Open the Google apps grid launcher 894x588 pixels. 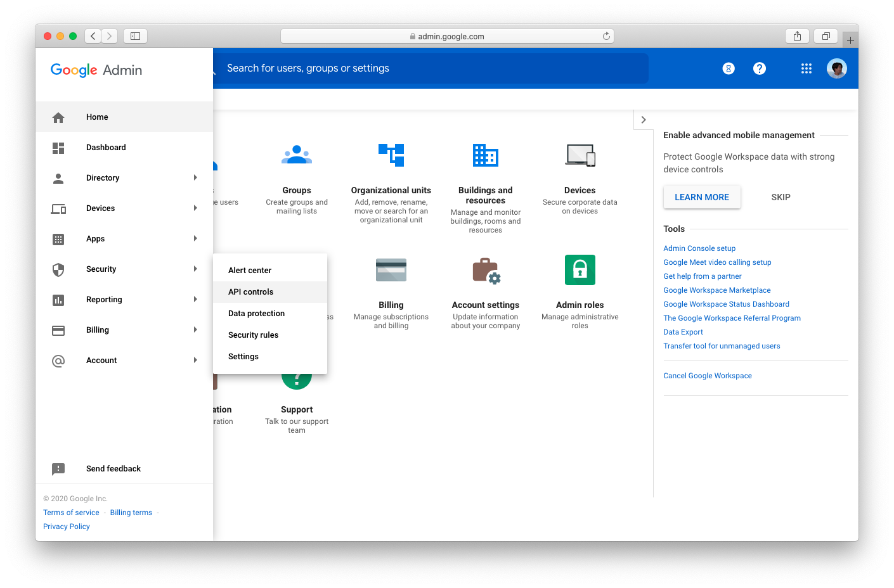coord(807,68)
